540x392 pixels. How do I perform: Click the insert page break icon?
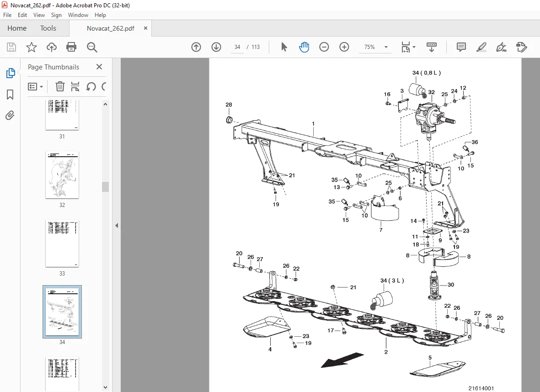tap(75, 86)
